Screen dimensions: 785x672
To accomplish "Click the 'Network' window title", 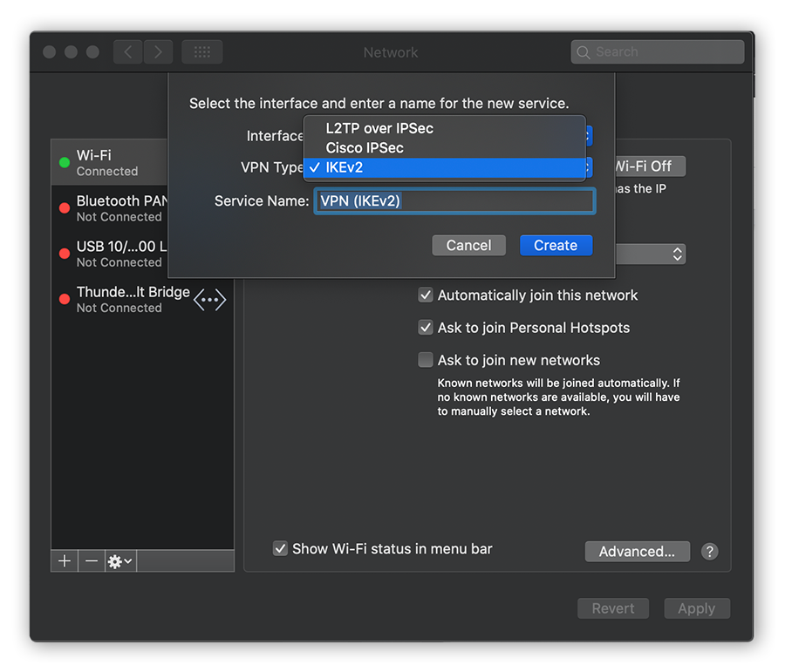I will coord(391,52).
